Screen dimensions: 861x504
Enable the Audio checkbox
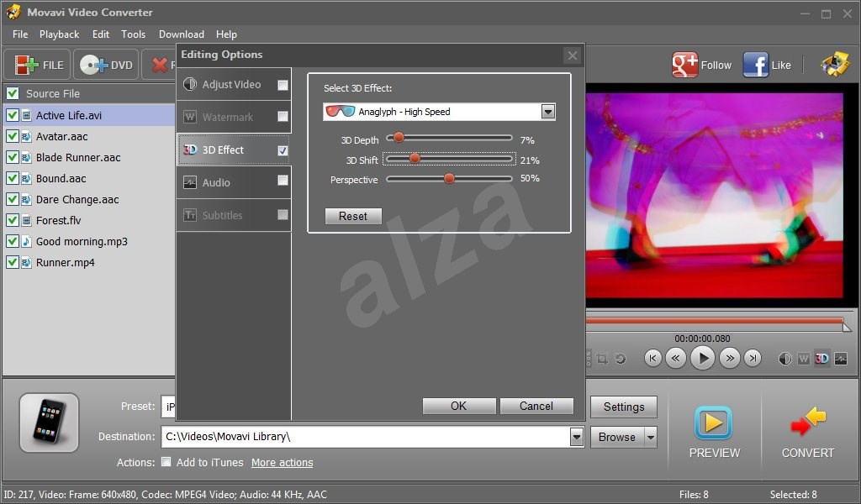click(283, 180)
